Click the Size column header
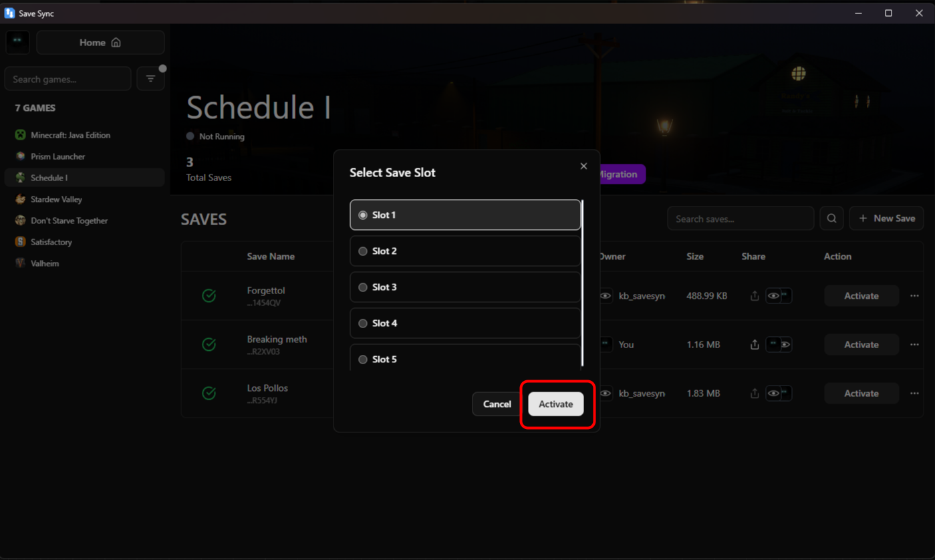The height and width of the screenshot is (560, 935). click(x=695, y=257)
